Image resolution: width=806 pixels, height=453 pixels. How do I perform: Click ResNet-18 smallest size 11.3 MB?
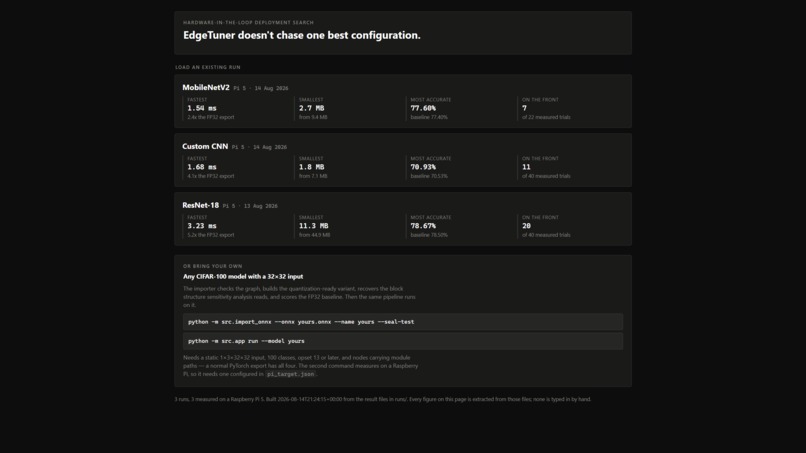[x=314, y=226]
